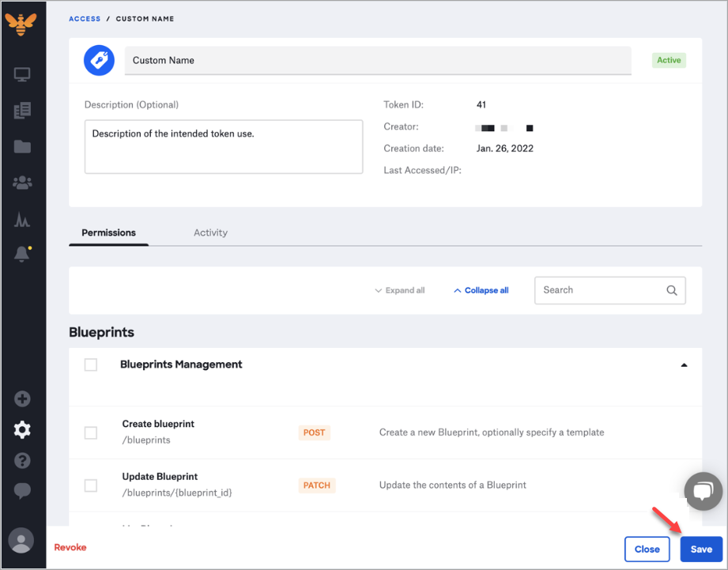
Task: Open the chat bubble icon at bottom right
Action: 703,491
